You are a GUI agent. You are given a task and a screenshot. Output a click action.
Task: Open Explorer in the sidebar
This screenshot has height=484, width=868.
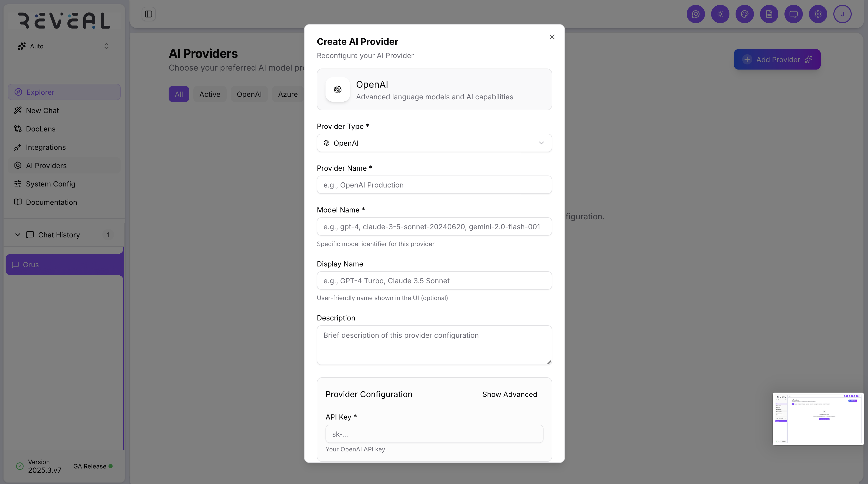tap(64, 92)
